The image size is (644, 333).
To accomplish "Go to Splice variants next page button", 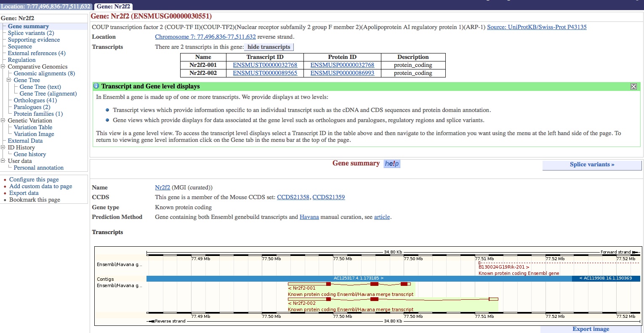I will [592, 165].
